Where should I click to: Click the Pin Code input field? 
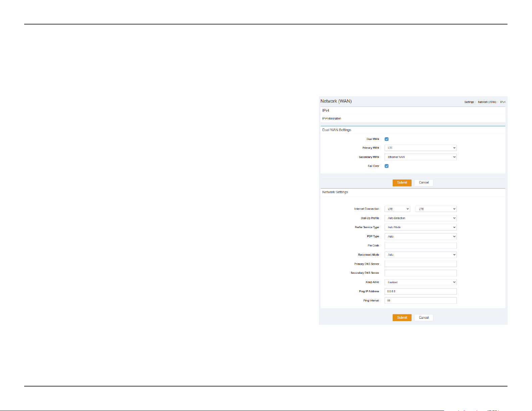(x=421, y=246)
